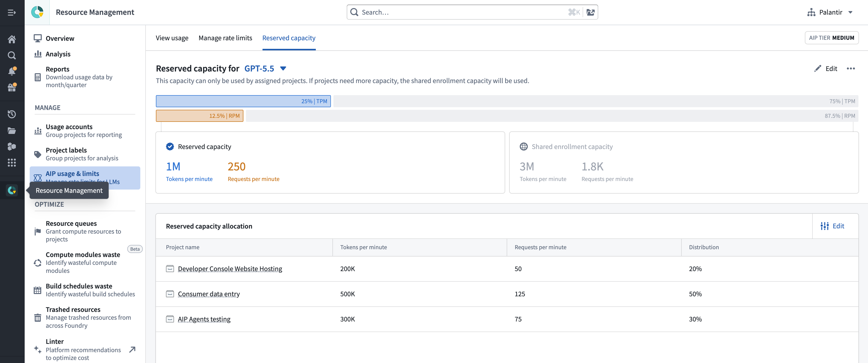The image size is (868, 363).
Task: Click the gray 75% TPM shared bar
Action: click(596, 101)
